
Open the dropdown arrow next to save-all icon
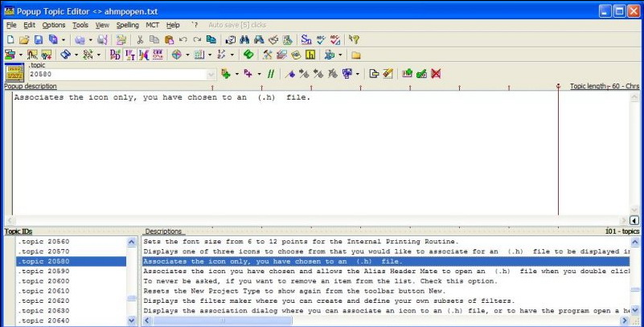tap(64, 39)
